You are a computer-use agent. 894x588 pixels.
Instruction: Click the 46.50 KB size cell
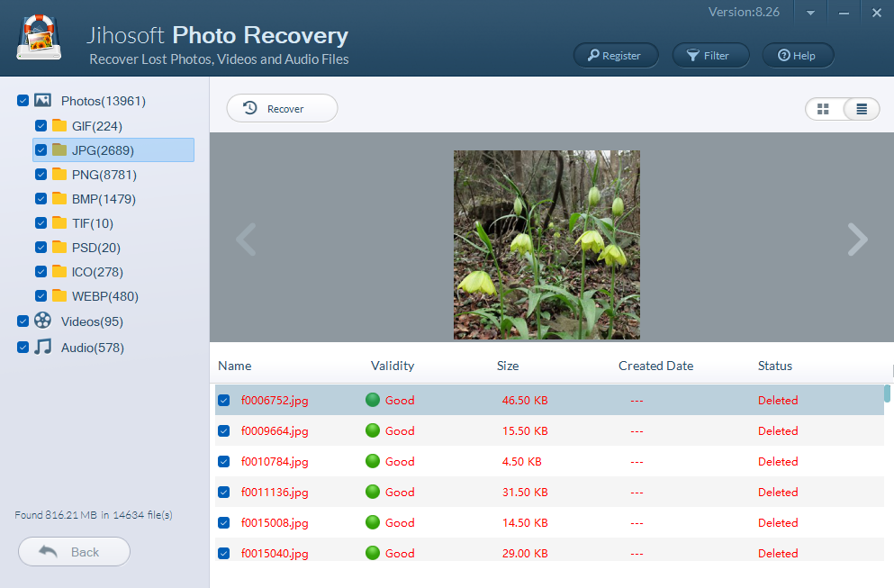click(x=525, y=401)
